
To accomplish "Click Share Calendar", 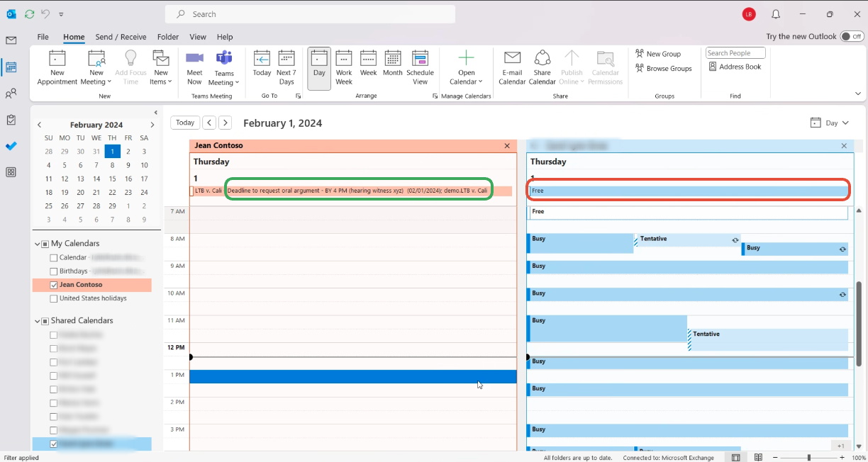I will tap(542, 68).
